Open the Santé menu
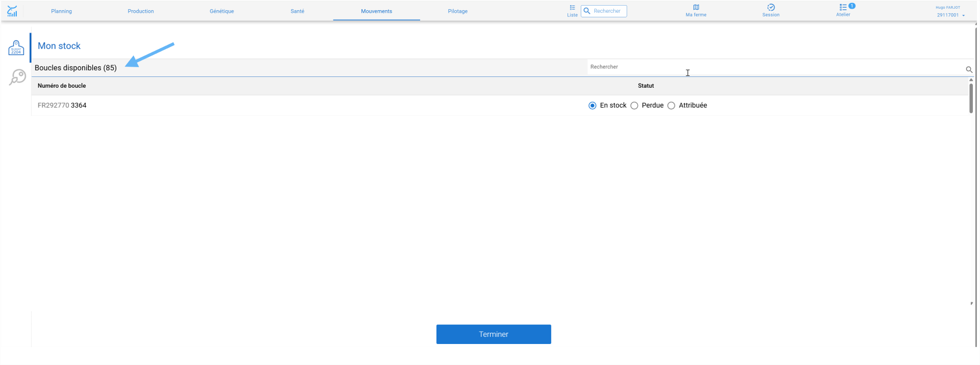This screenshot has height=365, width=980. (x=297, y=11)
